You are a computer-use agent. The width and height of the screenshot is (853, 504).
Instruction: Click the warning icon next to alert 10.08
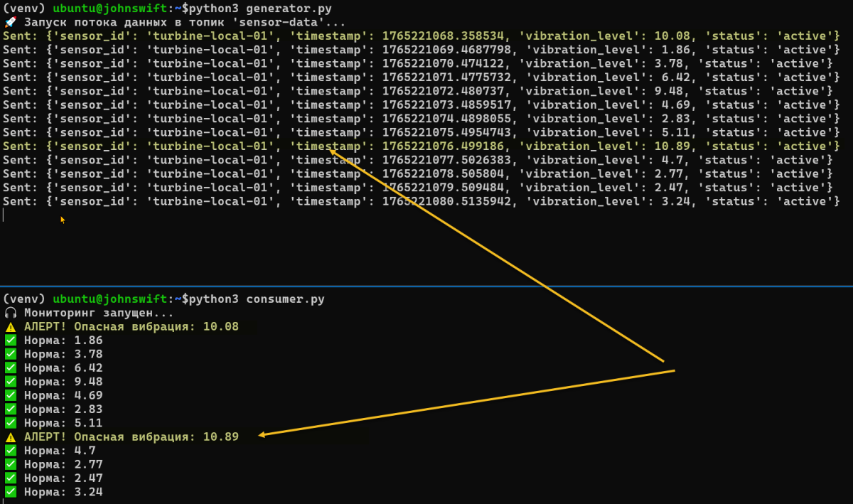(x=10, y=327)
